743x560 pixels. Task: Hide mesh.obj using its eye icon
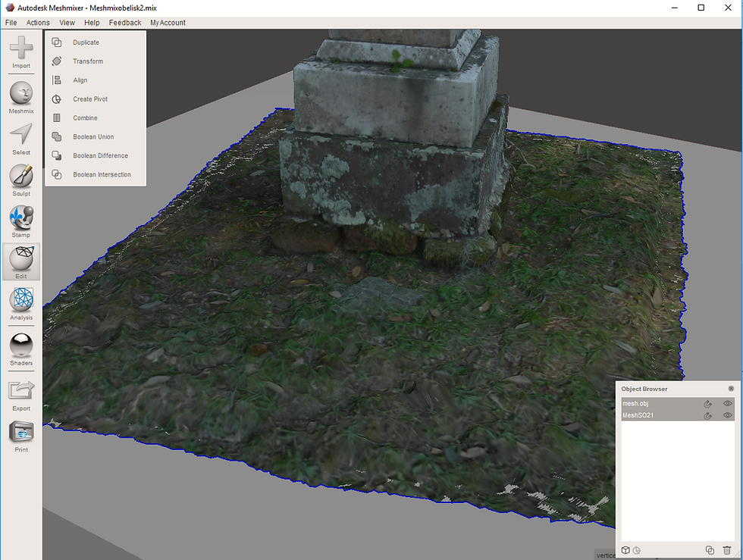coord(727,404)
